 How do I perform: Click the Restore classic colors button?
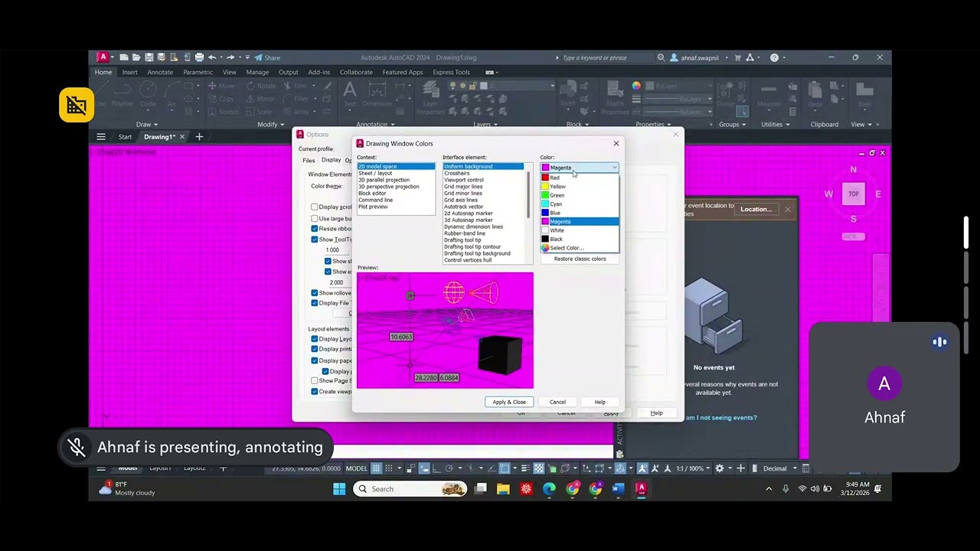[x=580, y=259]
